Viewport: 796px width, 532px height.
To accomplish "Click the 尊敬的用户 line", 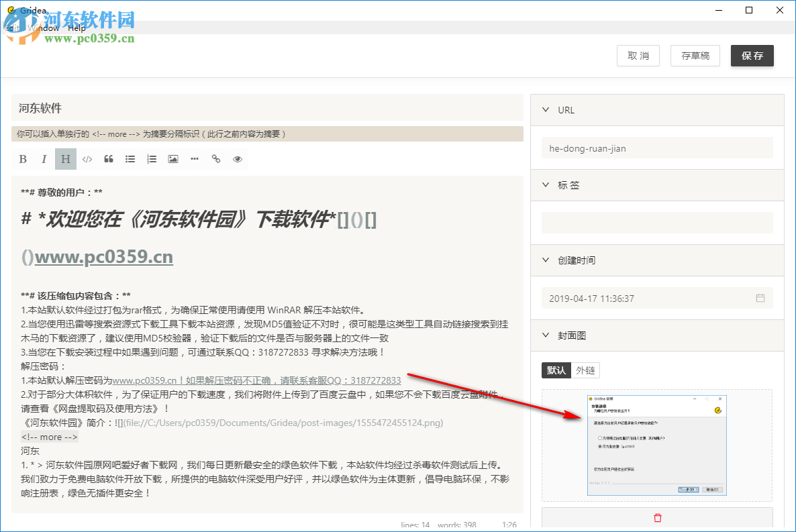I will pos(62,193).
